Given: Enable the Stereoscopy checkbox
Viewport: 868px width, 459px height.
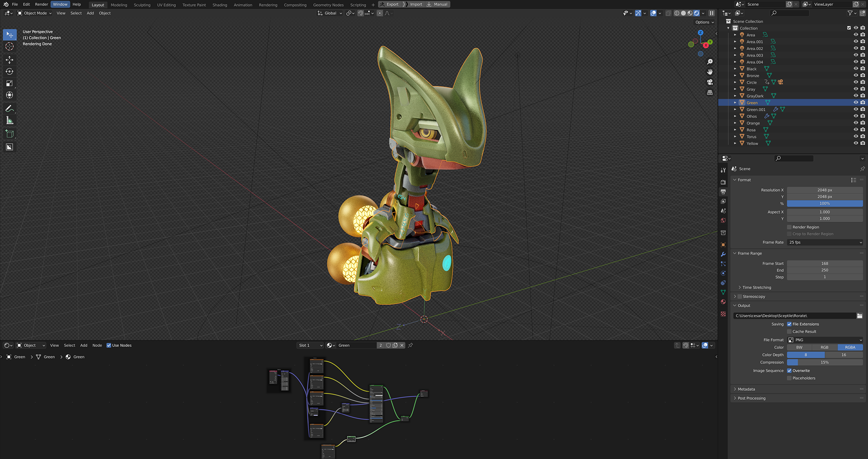Looking at the screenshot, I should tap(740, 297).
